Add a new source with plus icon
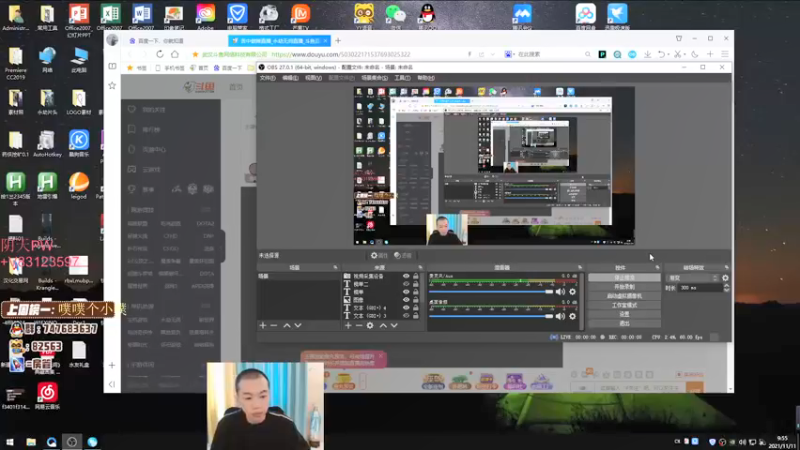The width and height of the screenshot is (800, 450). click(x=348, y=326)
